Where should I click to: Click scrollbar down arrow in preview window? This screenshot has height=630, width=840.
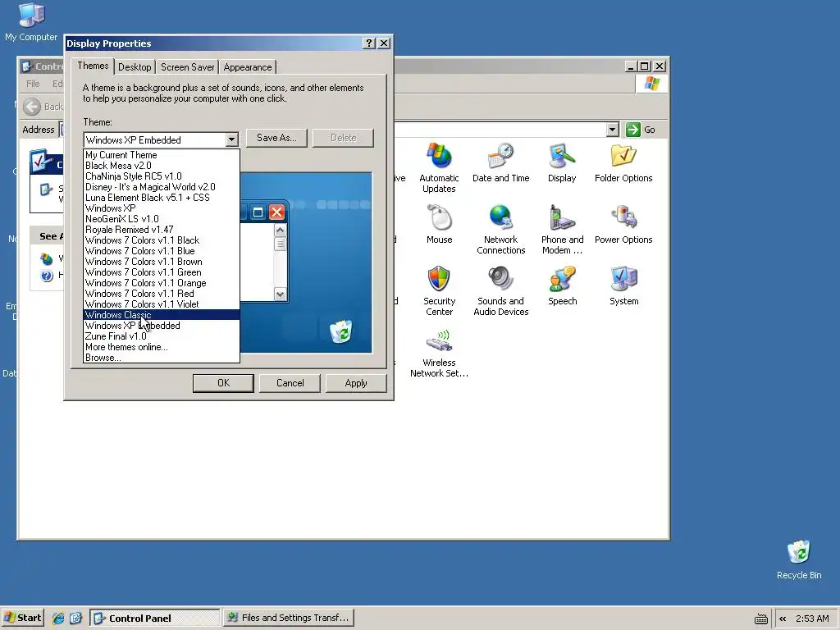281,294
